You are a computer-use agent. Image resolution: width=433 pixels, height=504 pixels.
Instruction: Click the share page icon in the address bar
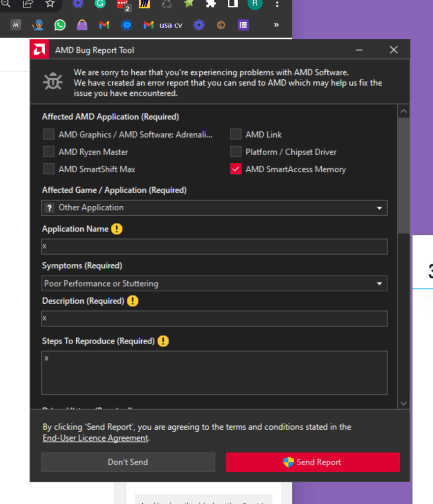28,3
